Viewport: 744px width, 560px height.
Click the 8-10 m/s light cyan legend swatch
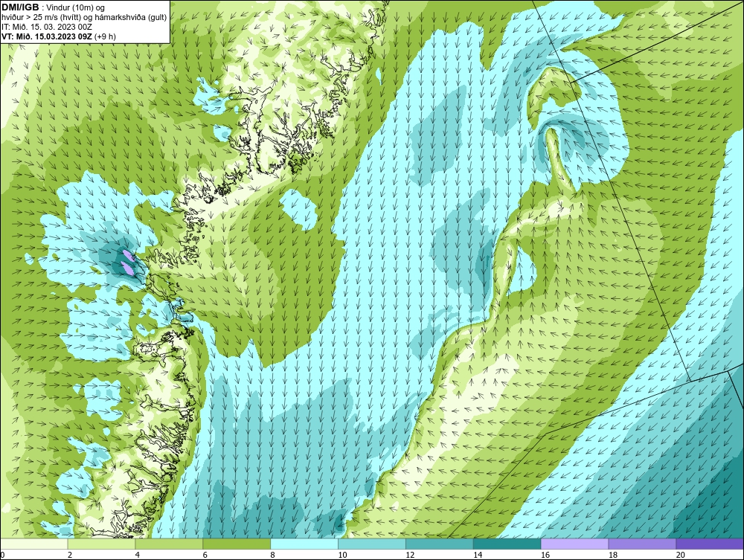pyautogui.click(x=304, y=544)
